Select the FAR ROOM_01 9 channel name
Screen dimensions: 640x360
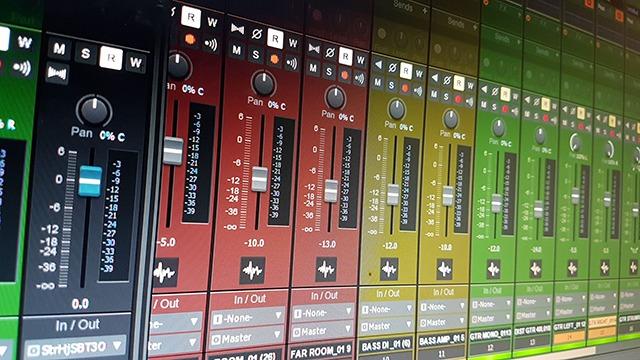tap(321, 352)
